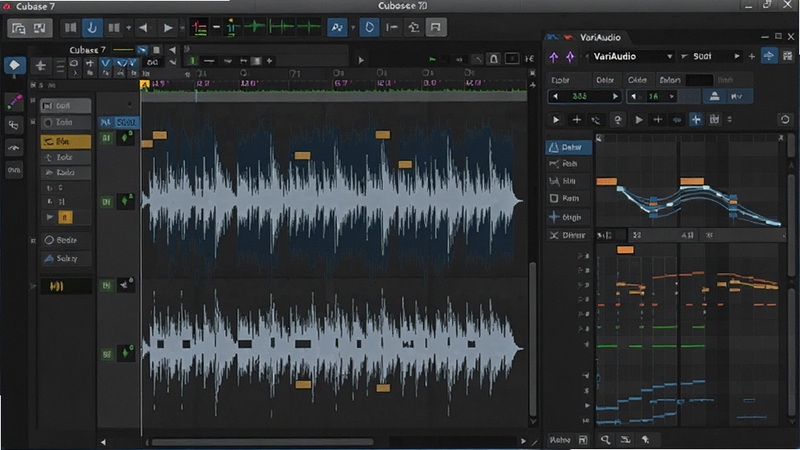Toggle the blue ML button on track header
This screenshot has height=450, width=800.
[x=106, y=122]
